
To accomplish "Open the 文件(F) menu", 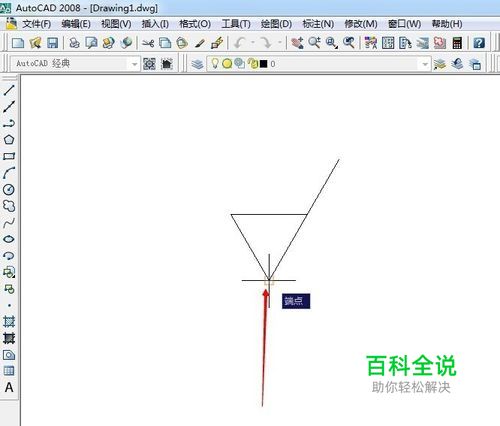I will pos(37,24).
